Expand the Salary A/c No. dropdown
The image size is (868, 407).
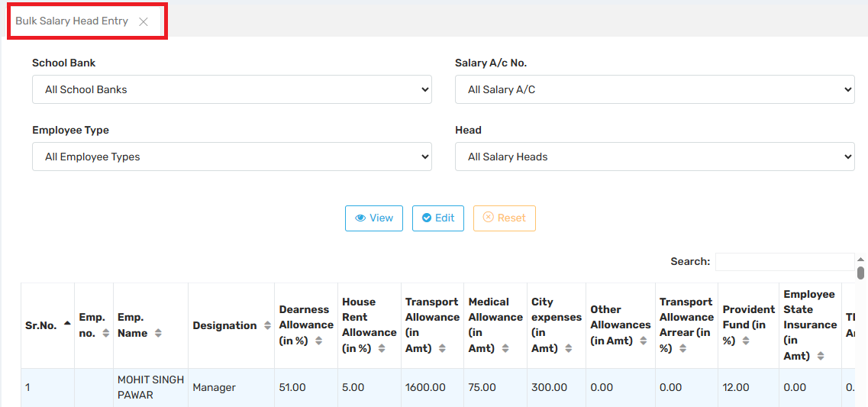pyautogui.click(x=654, y=89)
